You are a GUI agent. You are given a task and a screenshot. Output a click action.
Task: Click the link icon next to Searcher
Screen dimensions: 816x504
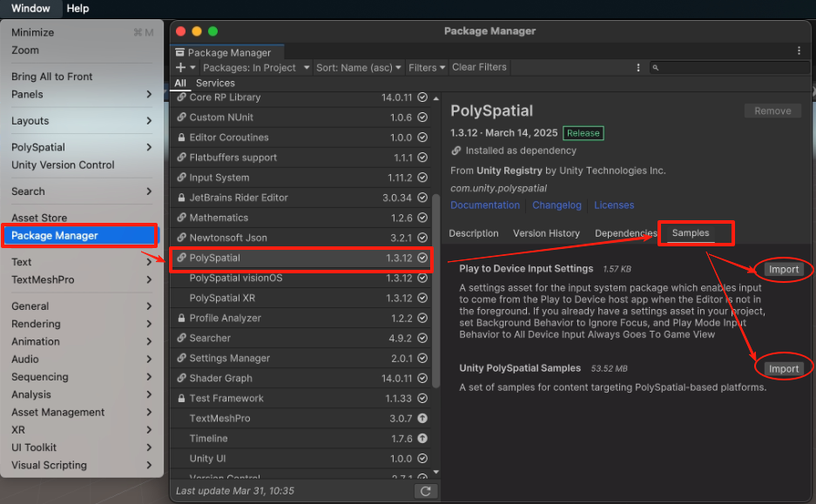point(182,338)
